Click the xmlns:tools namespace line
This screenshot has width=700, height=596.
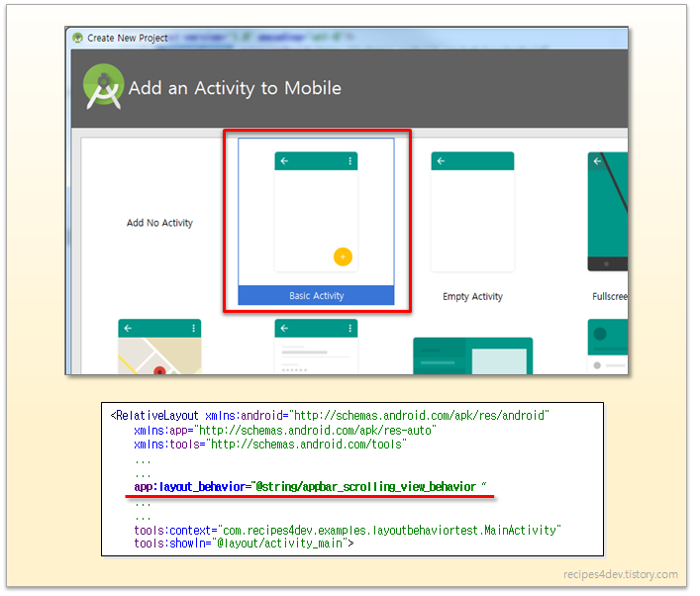click(270, 445)
